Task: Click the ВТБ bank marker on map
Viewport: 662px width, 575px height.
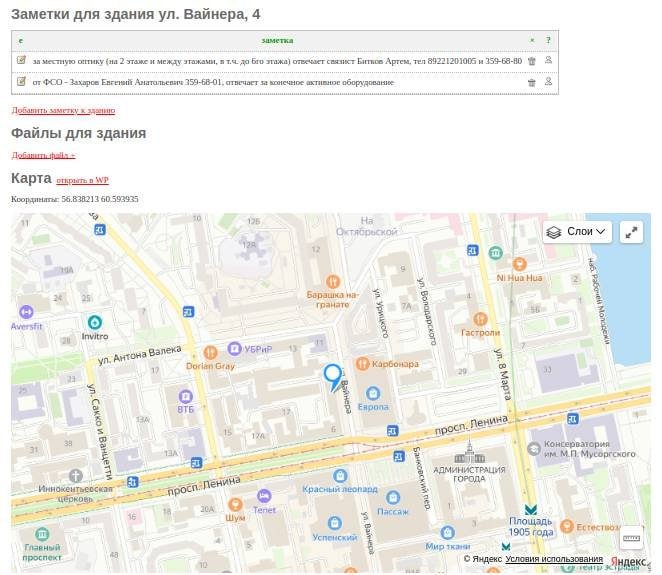Action: tap(186, 394)
